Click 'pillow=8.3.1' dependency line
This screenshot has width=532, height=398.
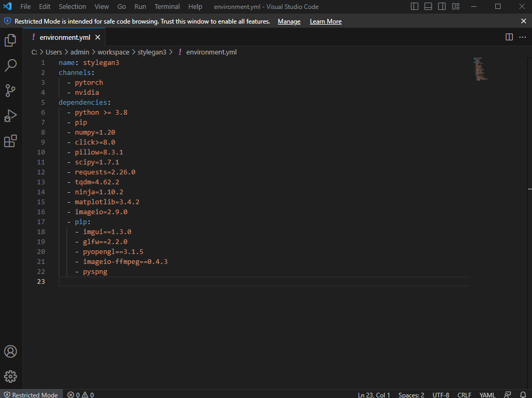pos(99,152)
